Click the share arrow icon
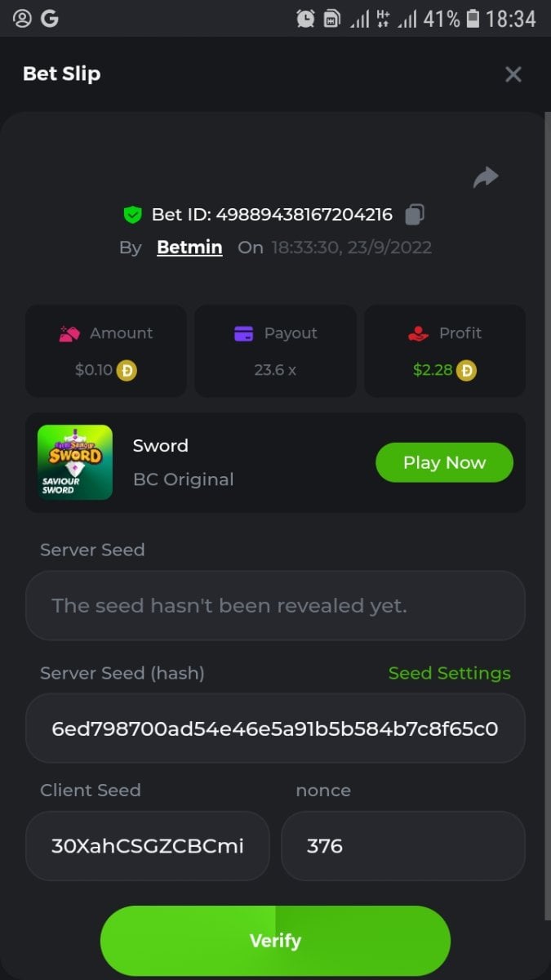Image resolution: width=551 pixels, height=980 pixels. pyautogui.click(x=486, y=177)
